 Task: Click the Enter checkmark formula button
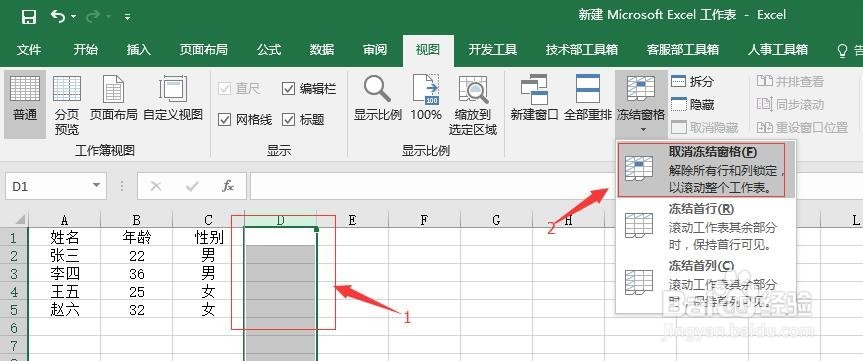[x=192, y=187]
